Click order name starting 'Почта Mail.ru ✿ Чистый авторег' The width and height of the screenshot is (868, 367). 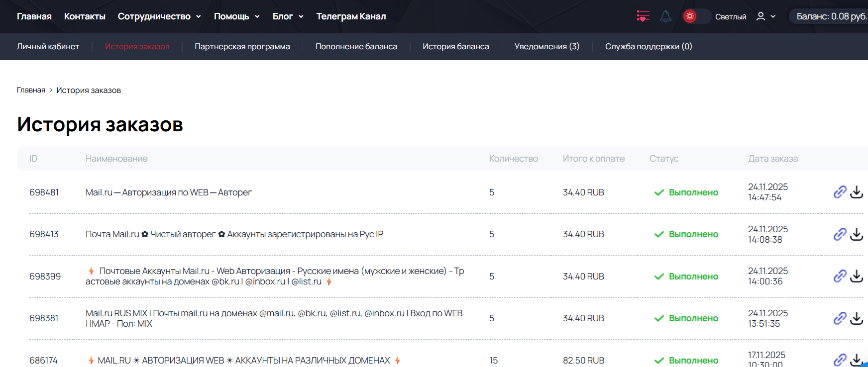tap(234, 234)
